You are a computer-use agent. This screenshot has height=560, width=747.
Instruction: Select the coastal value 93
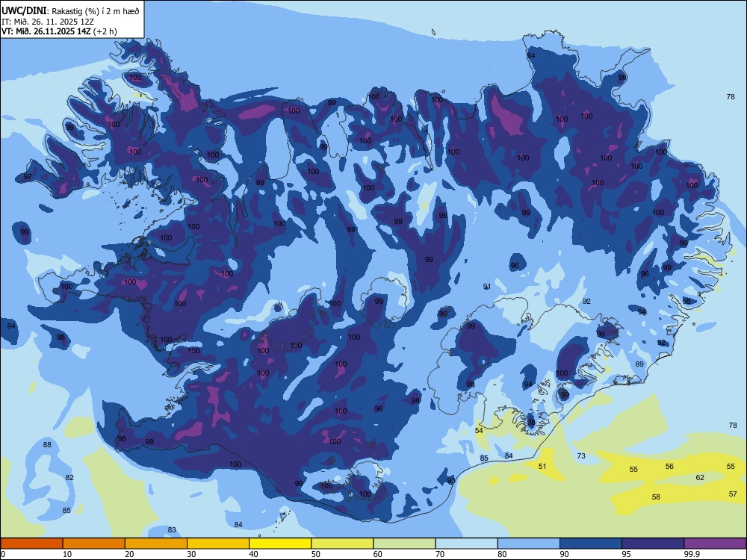click(x=451, y=480)
